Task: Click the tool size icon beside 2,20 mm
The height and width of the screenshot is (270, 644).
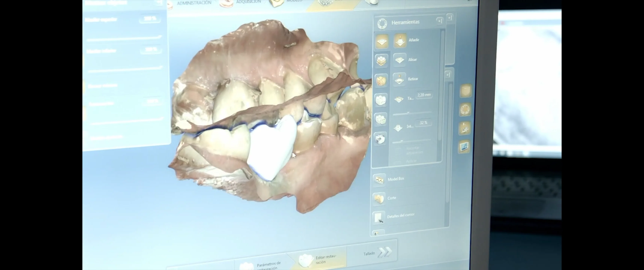Action: pyautogui.click(x=399, y=99)
